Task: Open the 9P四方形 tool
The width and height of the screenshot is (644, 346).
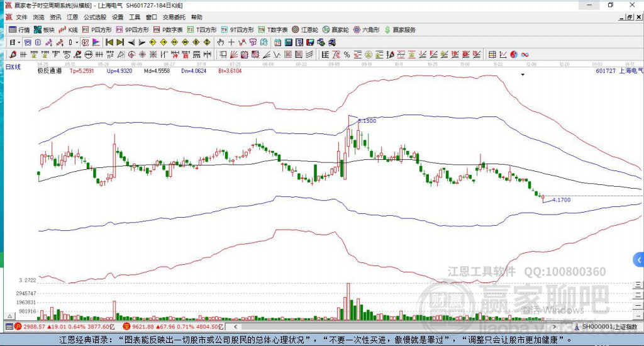Action: [132, 30]
